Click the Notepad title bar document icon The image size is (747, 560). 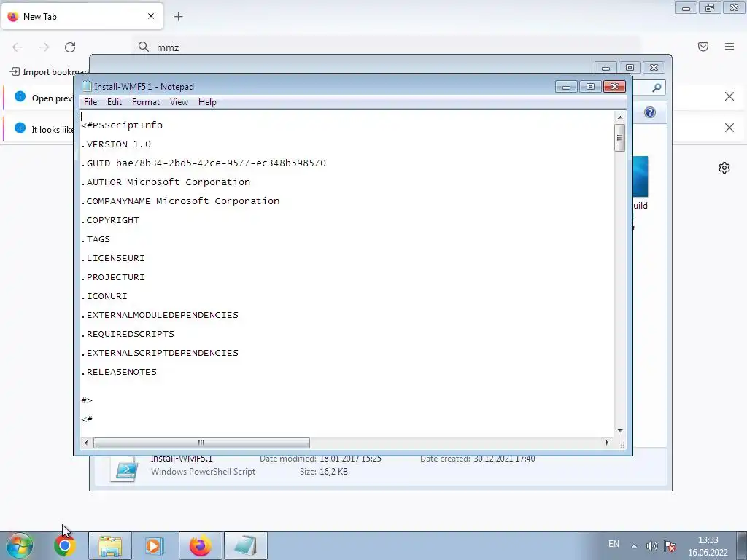[x=86, y=86]
